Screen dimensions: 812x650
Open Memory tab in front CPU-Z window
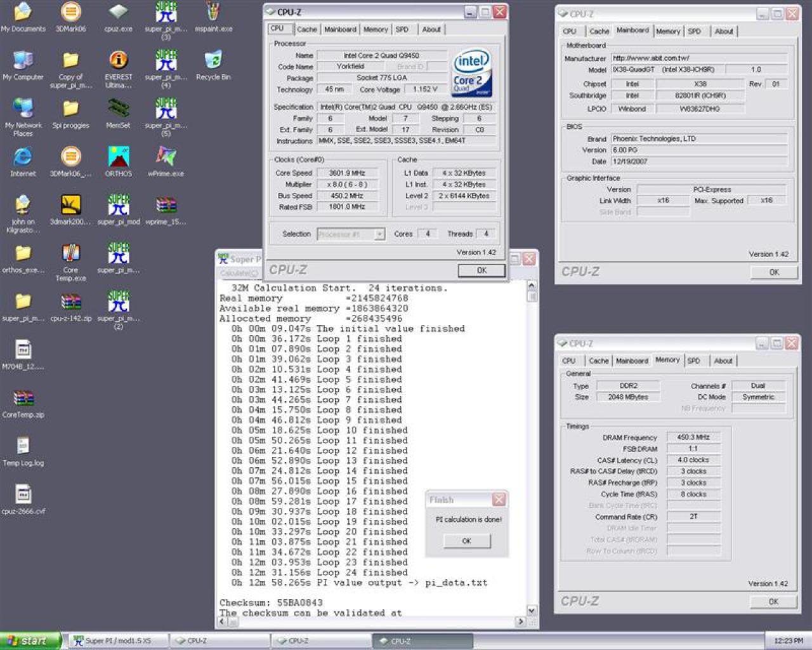coord(376,29)
